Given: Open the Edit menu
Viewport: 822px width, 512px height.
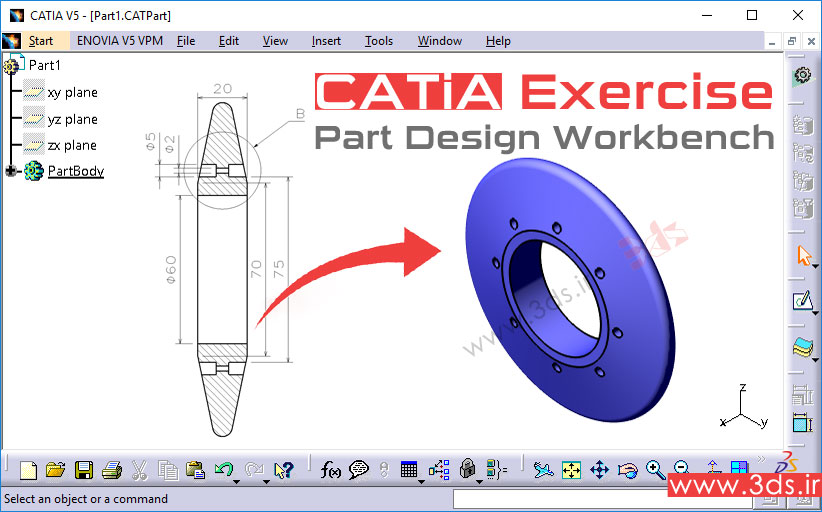Looking at the screenshot, I should (x=229, y=41).
